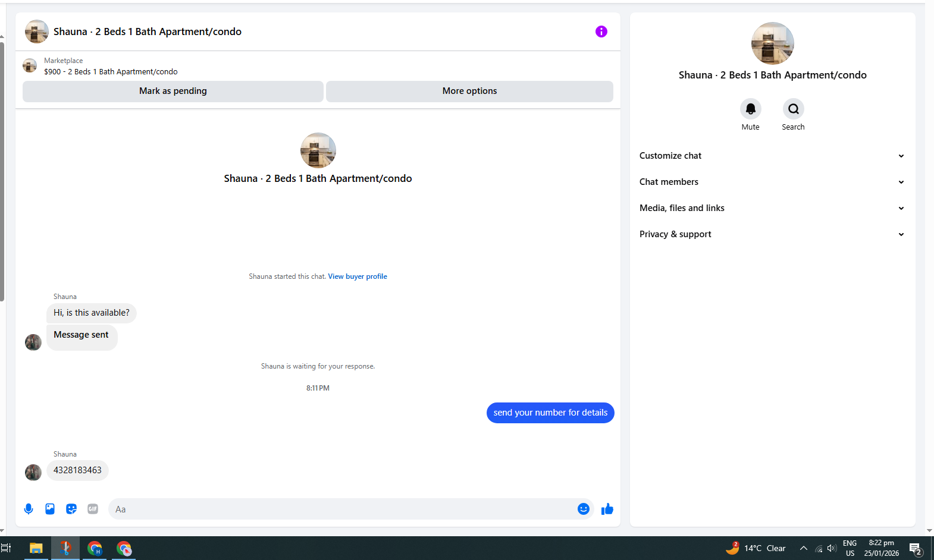This screenshot has width=934, height=560.
Task: Click the 'Hi, is this available?' message
Action: [x=92, y=313]
